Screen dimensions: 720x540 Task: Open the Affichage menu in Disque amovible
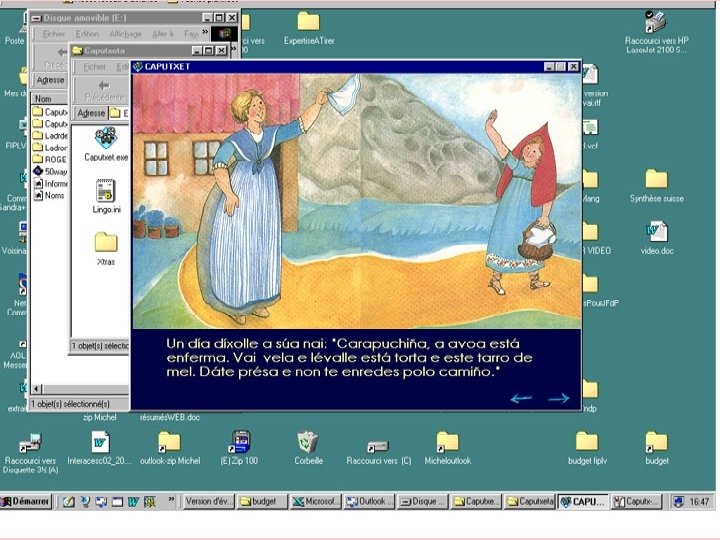(125, 34)
